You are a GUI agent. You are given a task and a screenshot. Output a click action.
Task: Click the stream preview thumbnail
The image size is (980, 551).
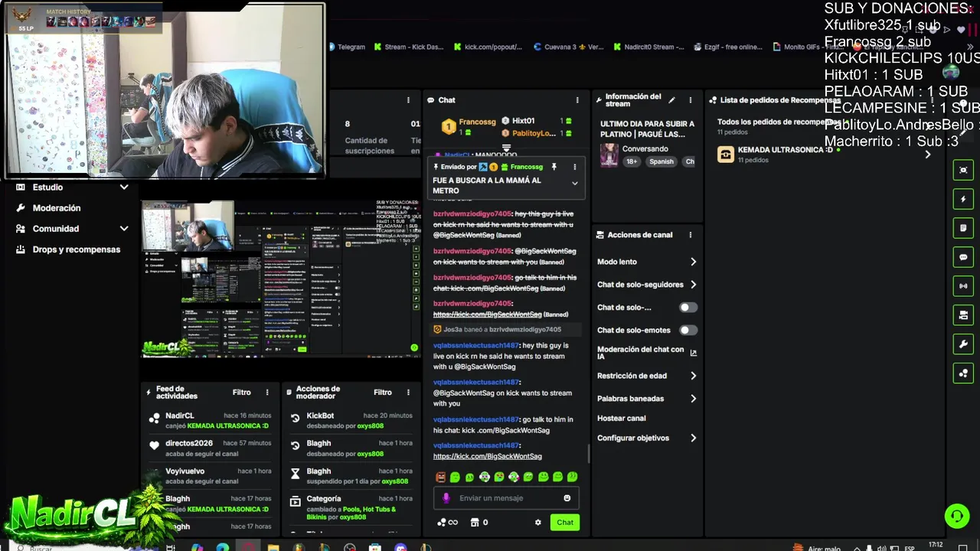(x=280, y=279)
